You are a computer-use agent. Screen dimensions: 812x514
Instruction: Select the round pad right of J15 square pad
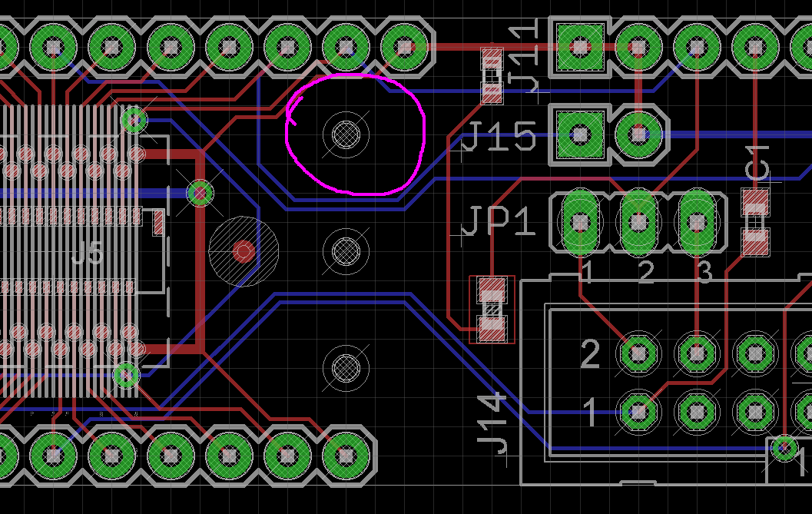(x=638, y=134)
